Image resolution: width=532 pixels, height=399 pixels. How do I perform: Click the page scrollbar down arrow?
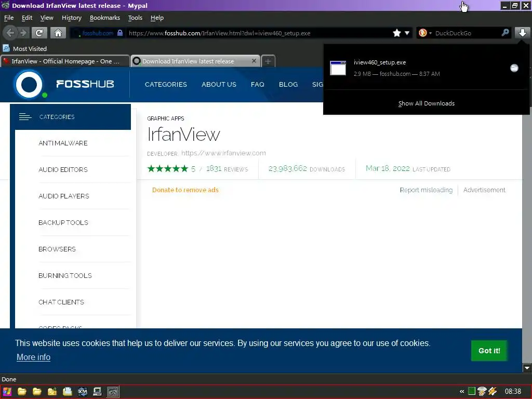coord(527,368)
